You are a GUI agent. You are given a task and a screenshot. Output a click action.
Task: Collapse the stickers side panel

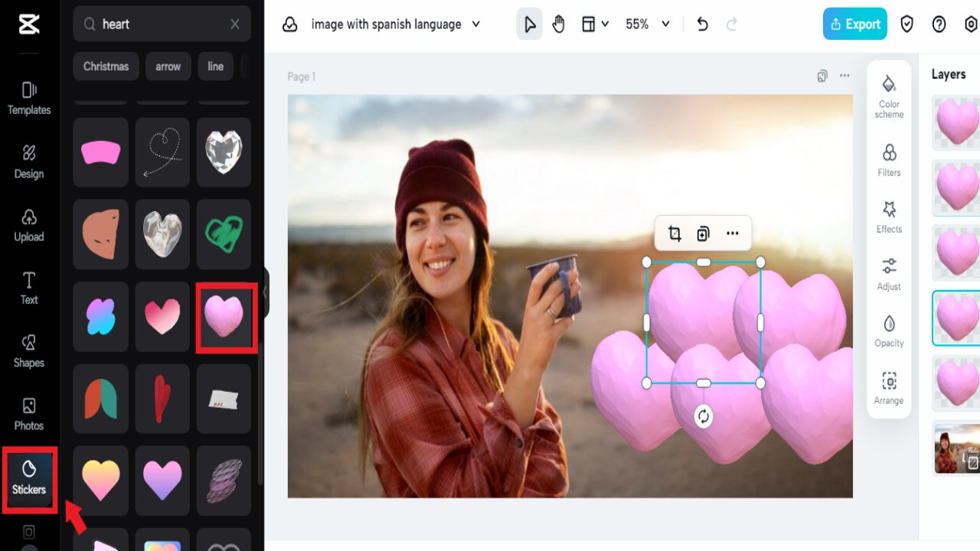point(266,292)
